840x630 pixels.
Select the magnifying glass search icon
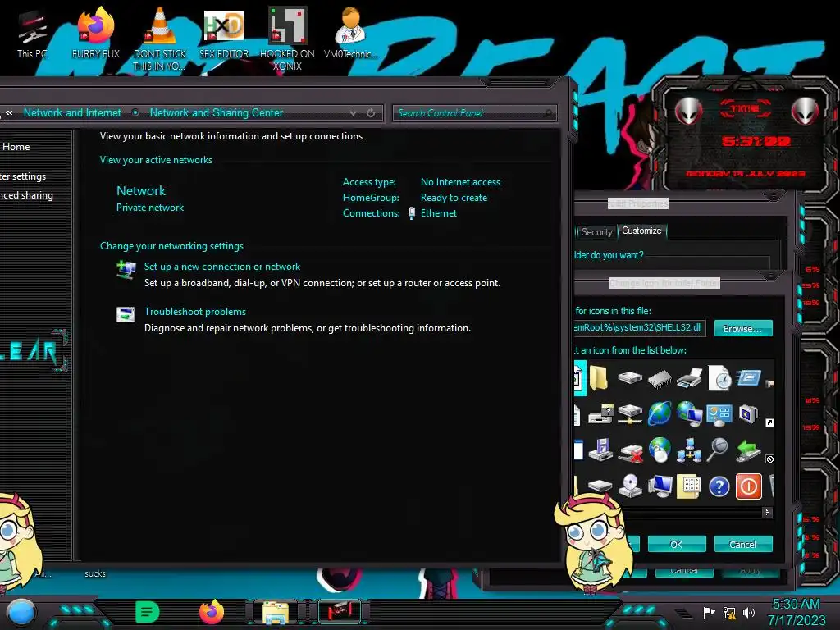(718, 450)
